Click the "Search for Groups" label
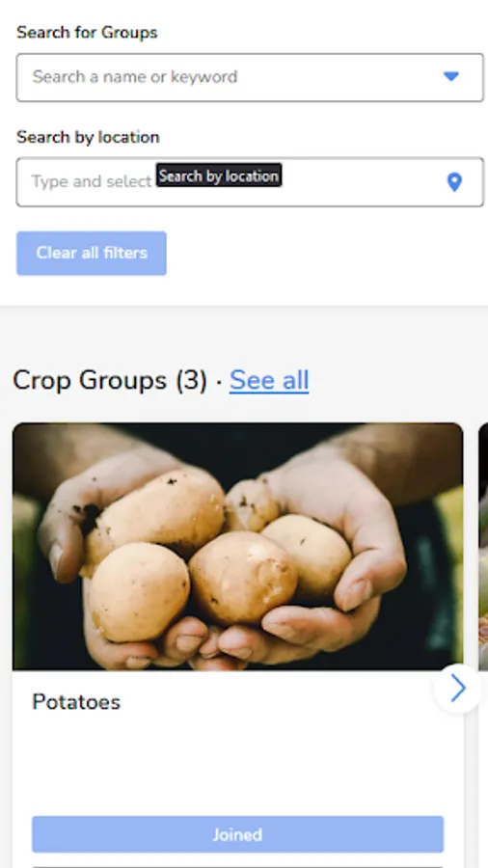 click(x=87, y=33)
